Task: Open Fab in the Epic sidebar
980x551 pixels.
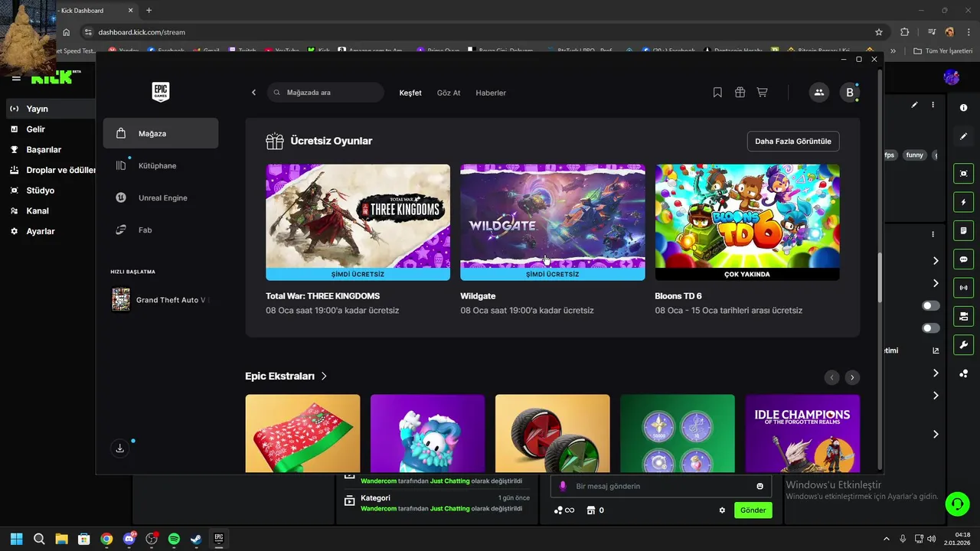Action: (161, 230)
